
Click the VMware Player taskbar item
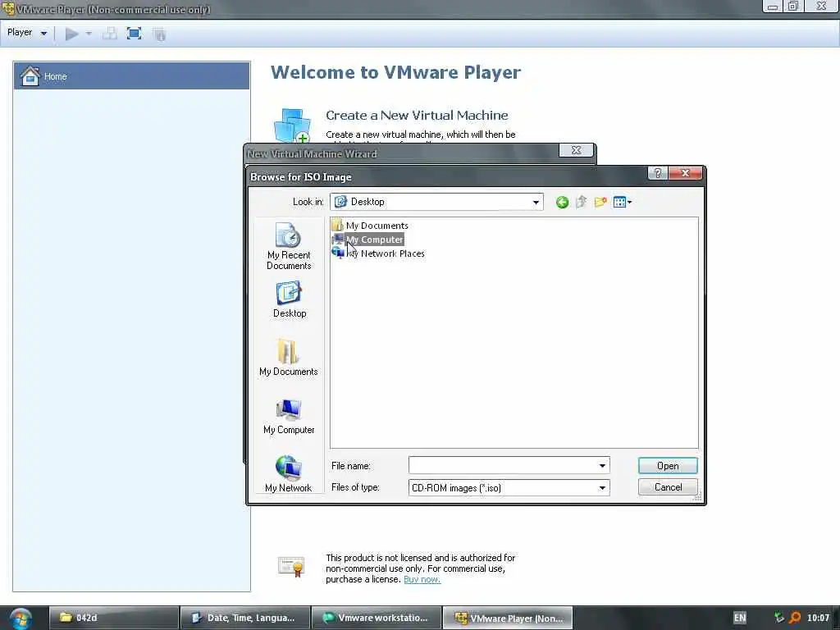(508, 618)
